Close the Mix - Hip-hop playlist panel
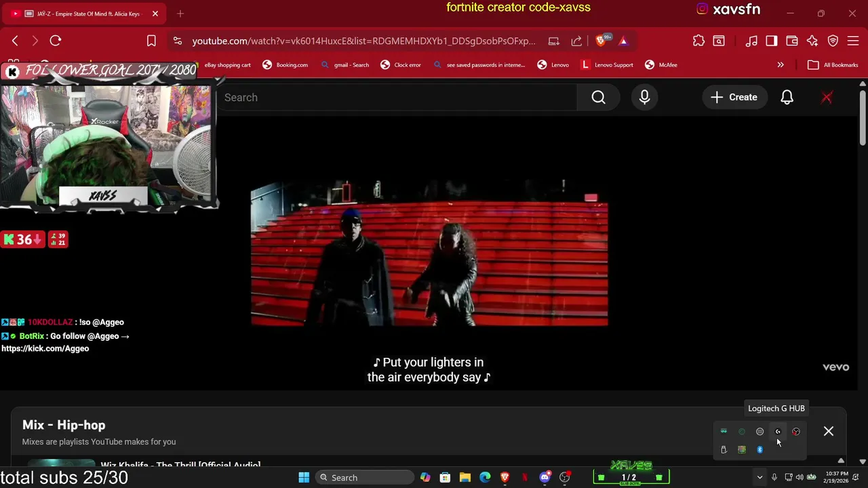This screenshot has height=488, width=868. pos(829,431)
